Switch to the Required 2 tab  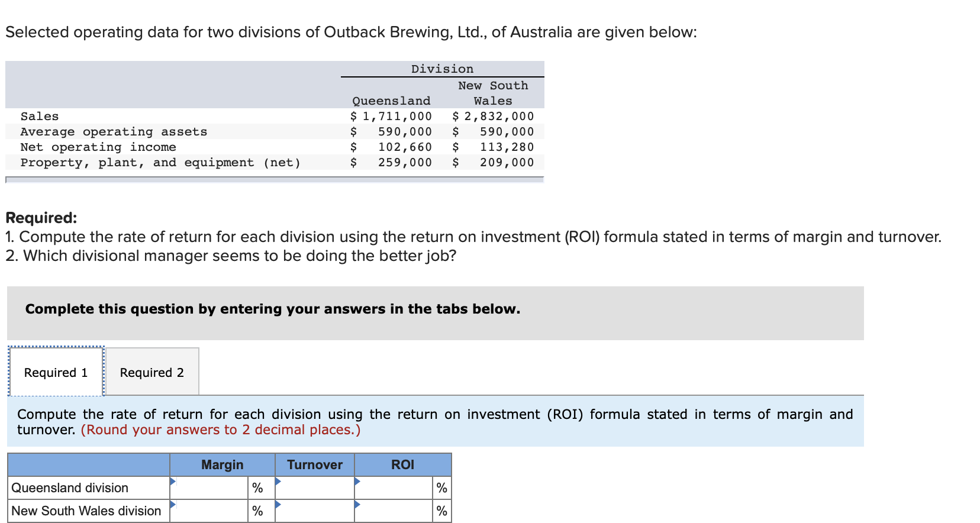point(151,372)
